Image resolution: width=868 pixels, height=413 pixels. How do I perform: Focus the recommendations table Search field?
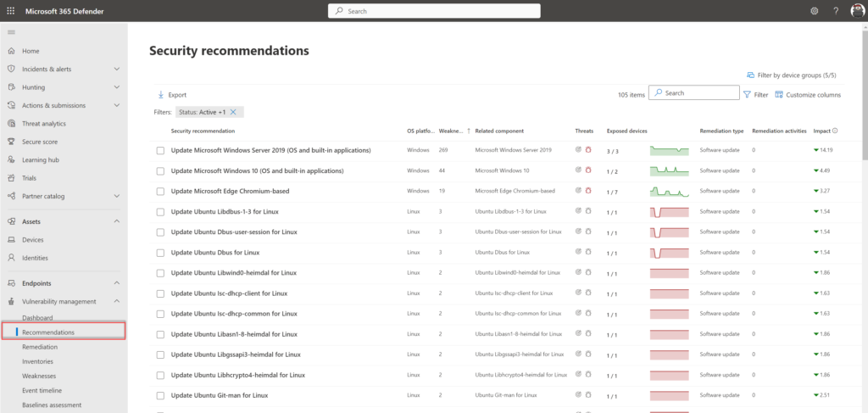click(x=694, y=93)
